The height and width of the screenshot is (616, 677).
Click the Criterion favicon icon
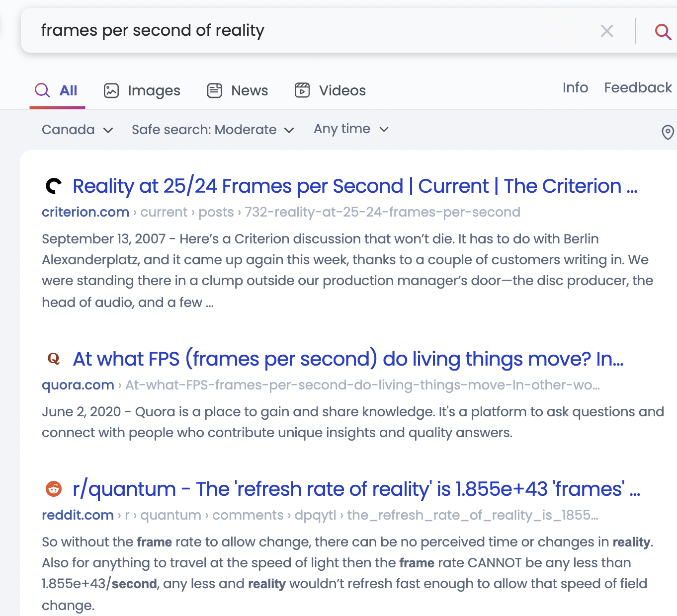coord(54,186)
